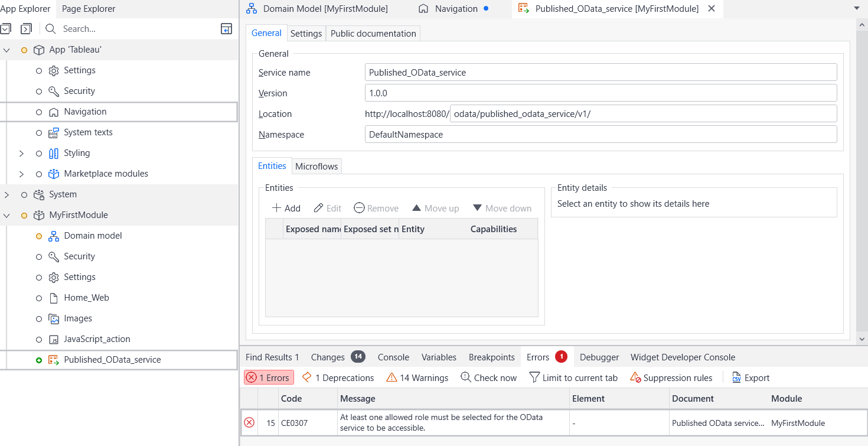Toggle the 1 Errors filter

click(x=269, y=377)
